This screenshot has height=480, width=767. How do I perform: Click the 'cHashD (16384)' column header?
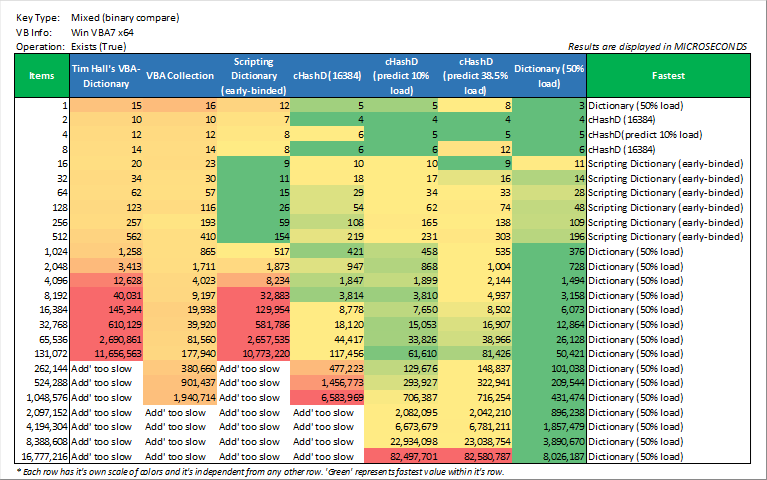tap(328, 74)
